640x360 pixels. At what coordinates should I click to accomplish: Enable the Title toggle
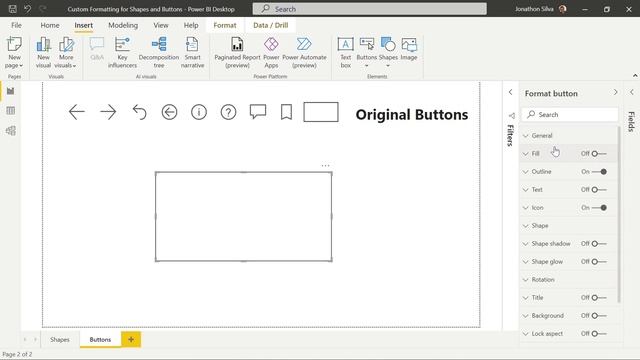click(599, 298)
